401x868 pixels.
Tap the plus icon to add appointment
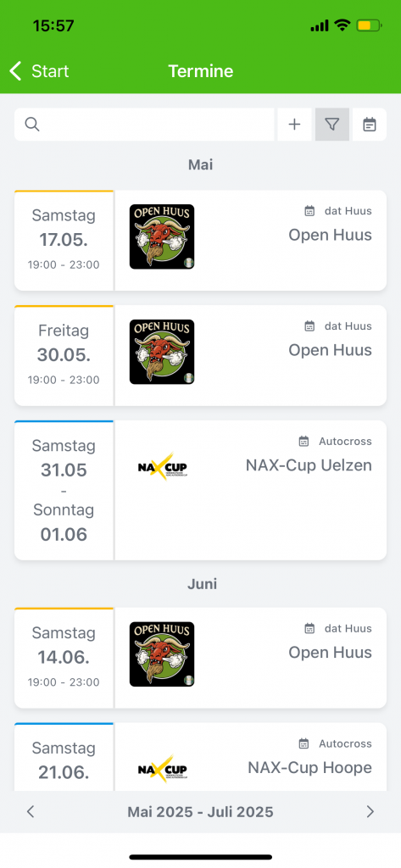pos(294,125)
